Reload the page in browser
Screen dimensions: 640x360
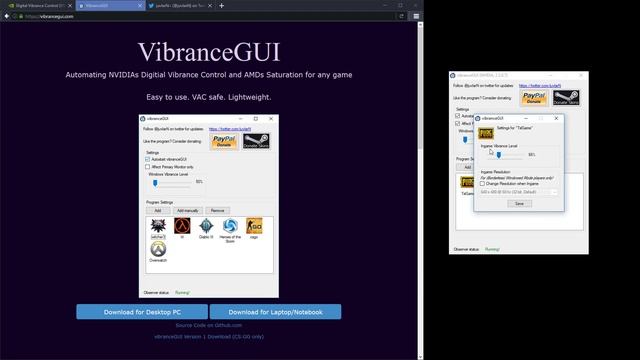click(x=401, y=16)
